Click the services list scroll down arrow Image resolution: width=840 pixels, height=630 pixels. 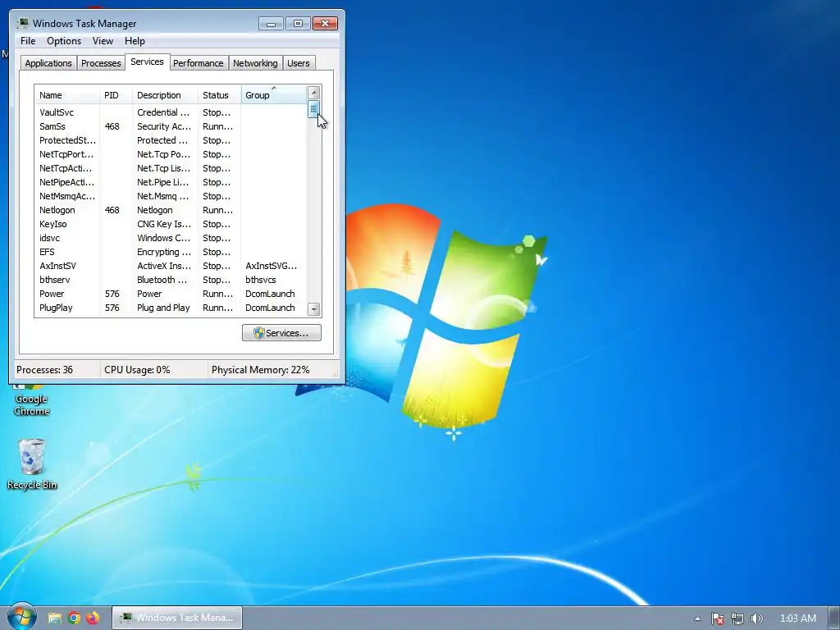click(314, 309)
